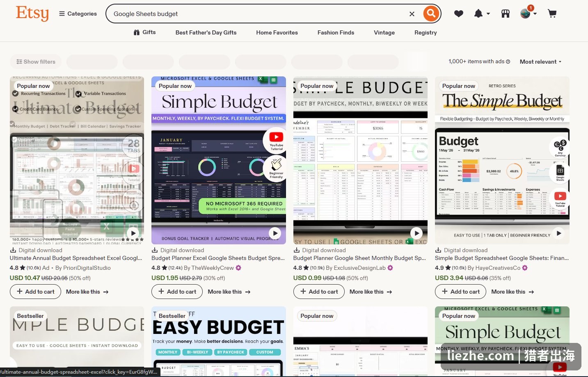
Task: More like this for ExclusiveDesignLab listing
Action: pyautogui.click(x=371, y=292)
